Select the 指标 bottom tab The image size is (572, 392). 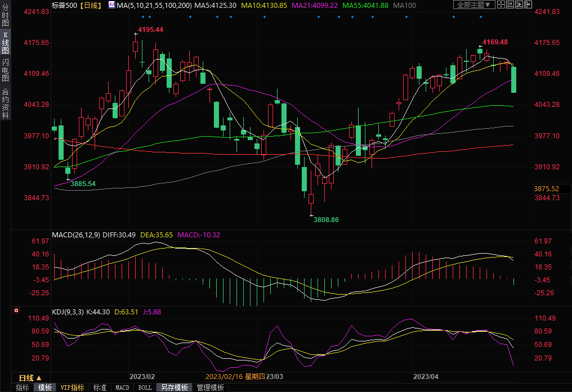coord(23,388)
